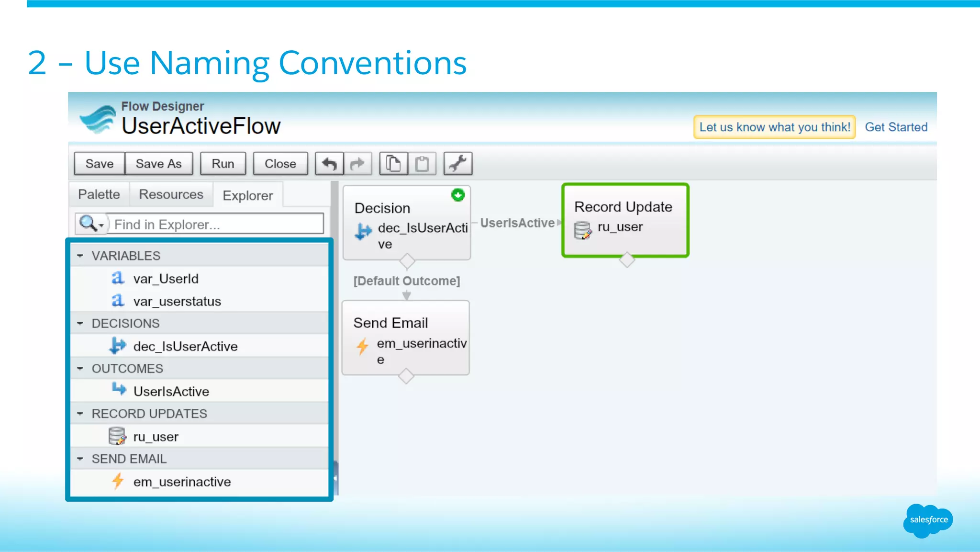The height and width of the screenshot is (552, 980).
Task: Select var_userstatus in Explorer tree
Action: (199, 301)
